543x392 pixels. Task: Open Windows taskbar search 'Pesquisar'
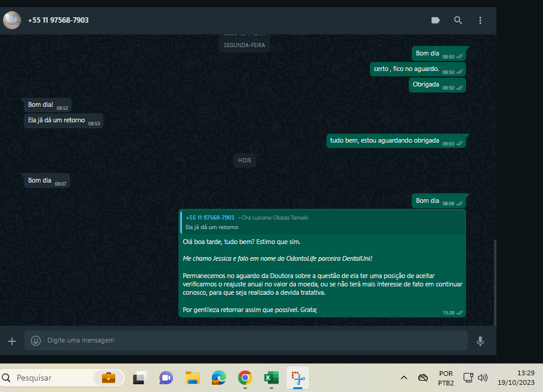(x=62, y=378)
